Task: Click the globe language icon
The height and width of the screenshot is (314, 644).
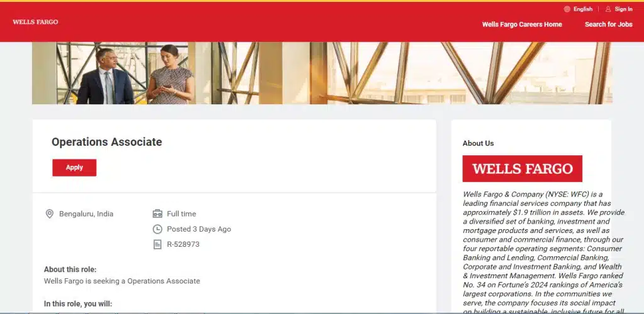Action: pyautogui.click(x=567, y=9)
